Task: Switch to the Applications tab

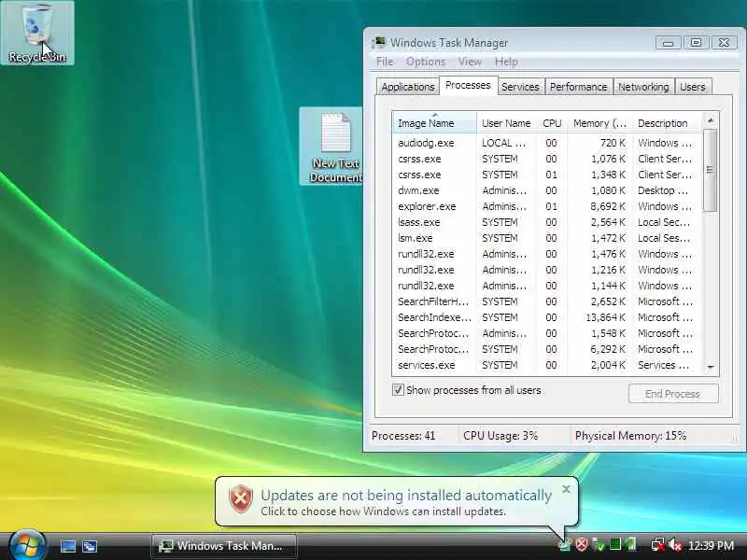Action: pyautogui.click(x=408, y=87)
